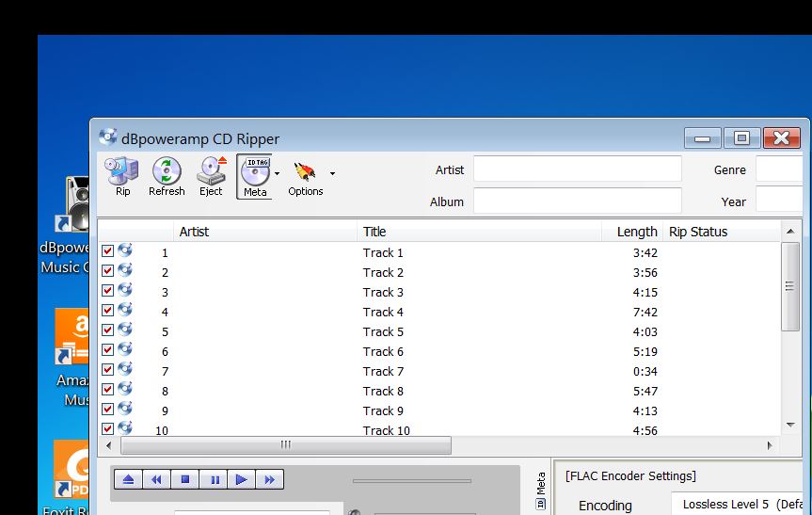Skip to the next track in the player
The width and height of the screenshot is (812, 515).
pyautogui.click(x=270, y=480)
